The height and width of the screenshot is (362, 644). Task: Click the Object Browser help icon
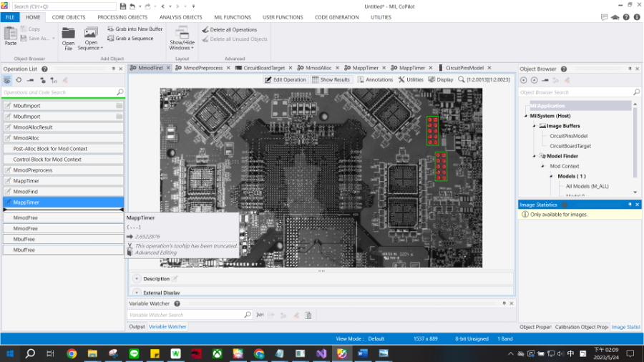pos(564,69)
